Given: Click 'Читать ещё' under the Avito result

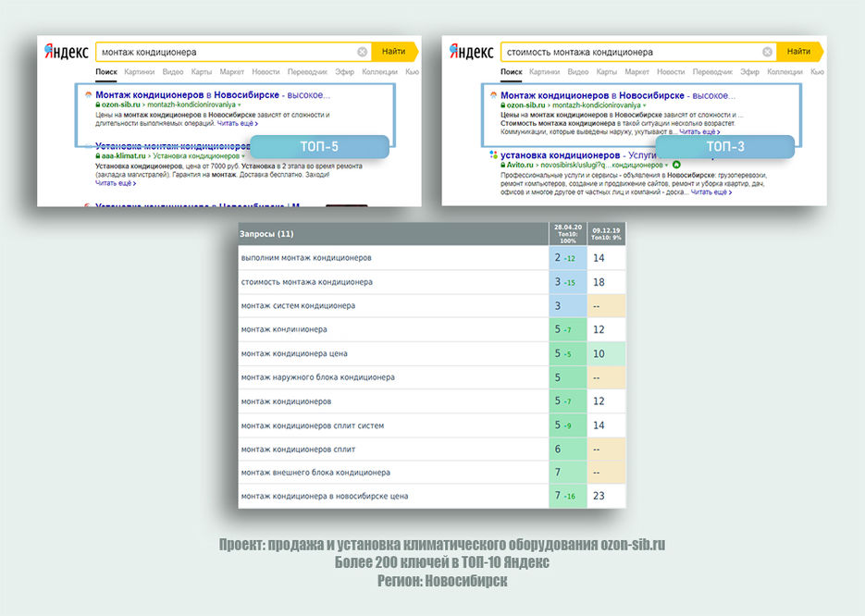Looking at the screenshot, I should [711, 191].
